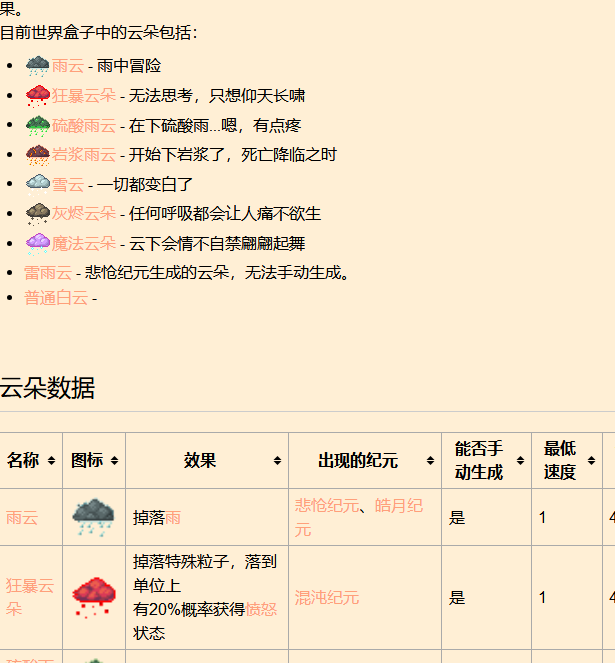Open the 狂暴云朵 link in bullet list
The height and width of the screenshot is (663, 615).
[x=84, y=96]
